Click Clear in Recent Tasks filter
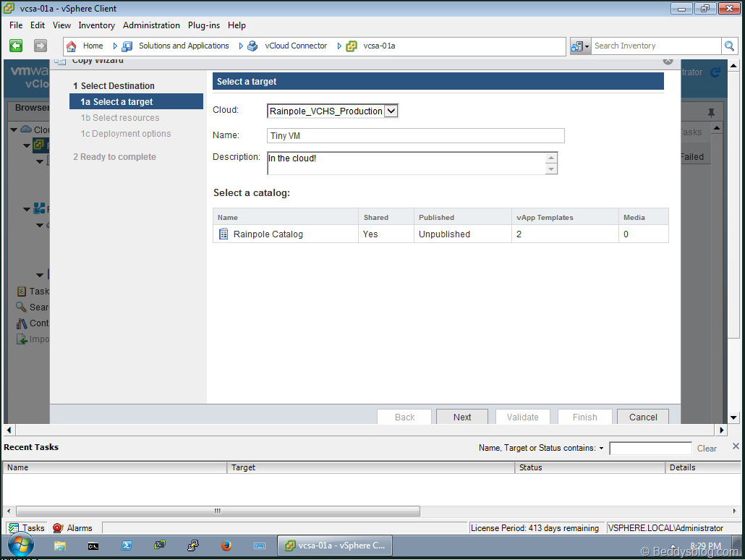The height and width of the screenshot is (560, 745). pos(707,449)
